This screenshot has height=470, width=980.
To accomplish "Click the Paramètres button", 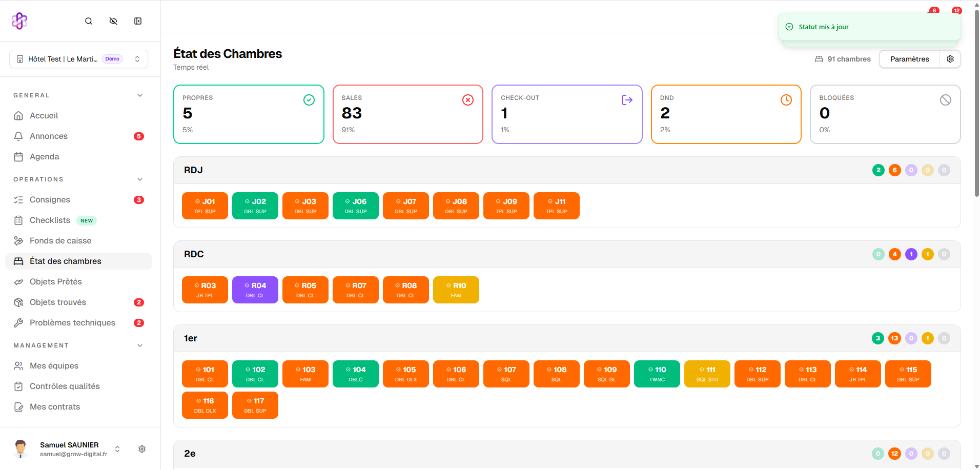I will 909,59.
